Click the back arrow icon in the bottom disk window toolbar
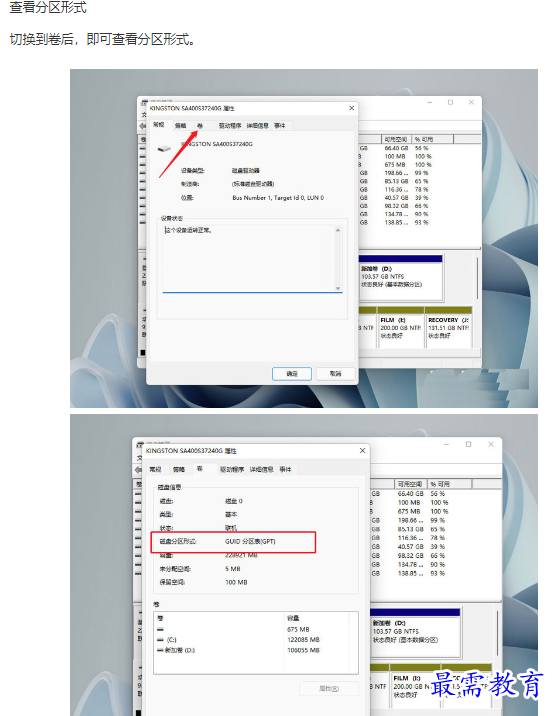 tap(137, 469)
